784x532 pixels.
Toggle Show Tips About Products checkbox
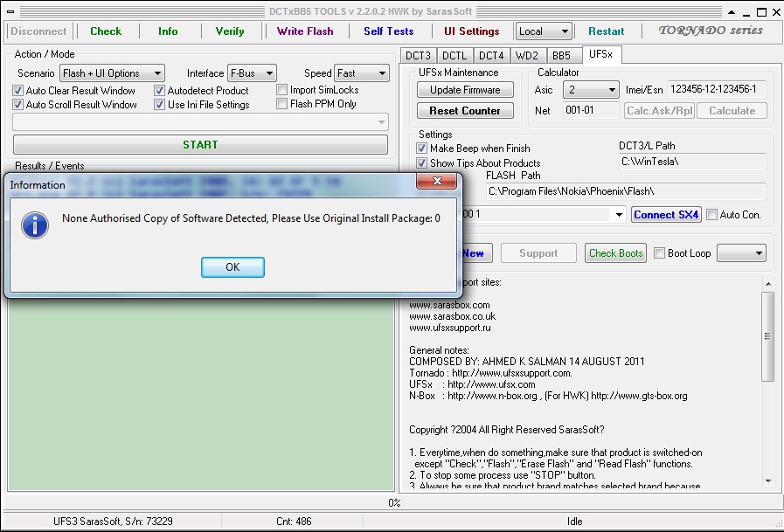coord(421,163)
